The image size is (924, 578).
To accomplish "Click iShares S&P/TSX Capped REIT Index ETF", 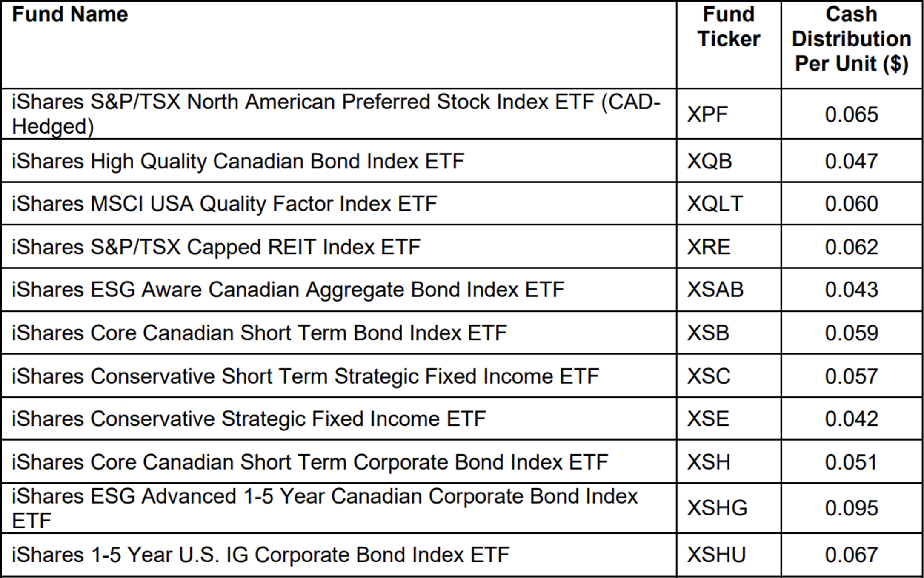I will 216,247.
